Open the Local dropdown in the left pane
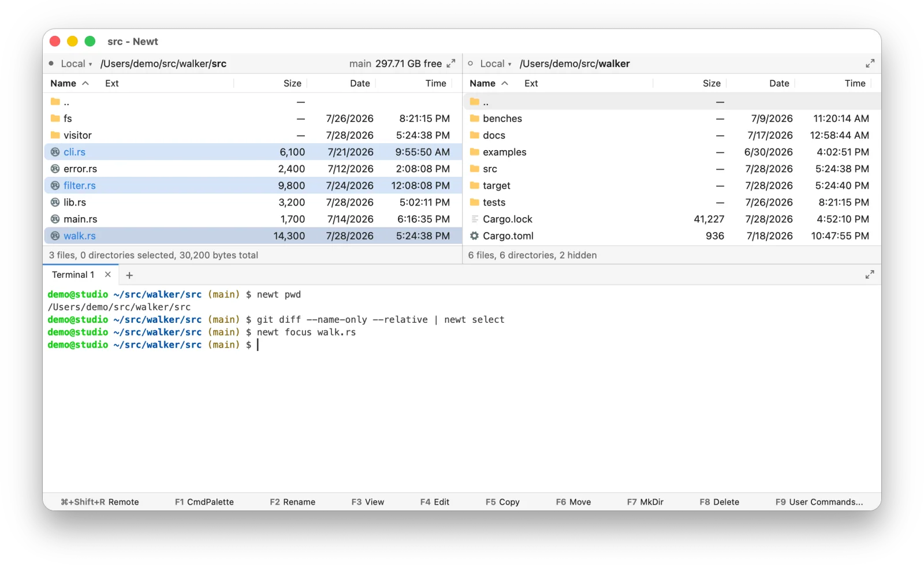The height and width of the screenshot is (567, 924). 76,64
